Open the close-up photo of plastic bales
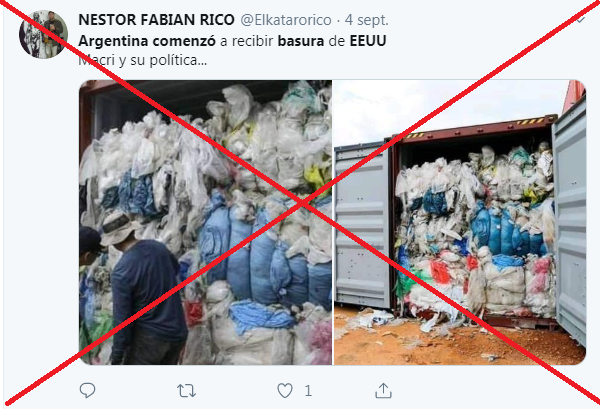Screen dimensions: 600x409 (205, 222)
